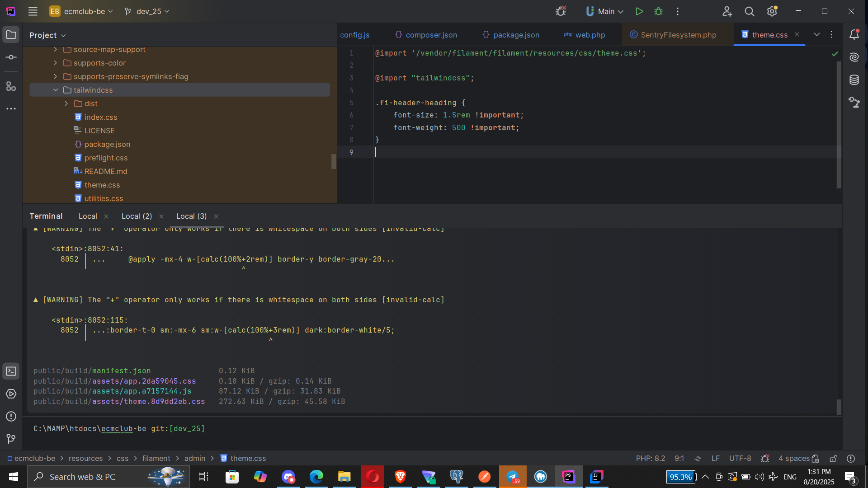Expand the source-map-support folder

click(x=56, y=49)
